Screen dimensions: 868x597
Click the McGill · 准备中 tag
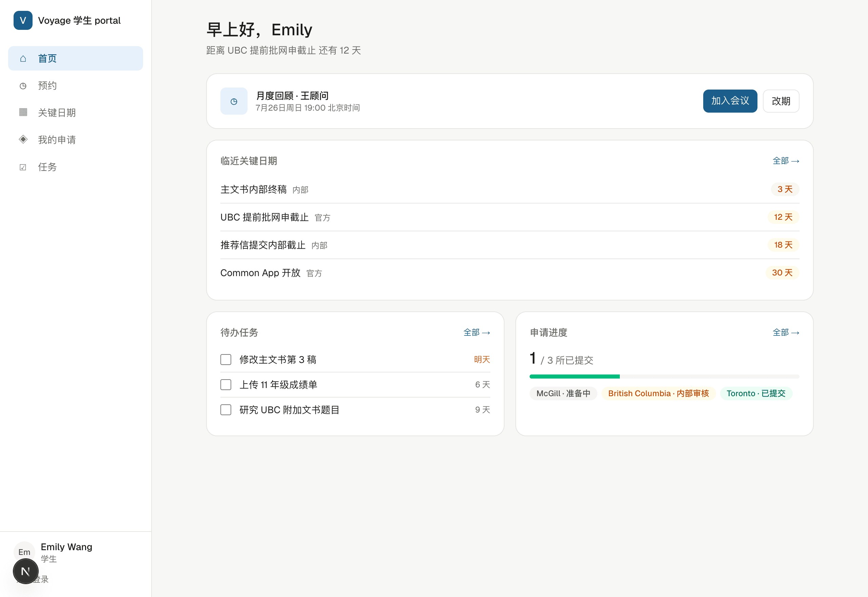[563, 393]
